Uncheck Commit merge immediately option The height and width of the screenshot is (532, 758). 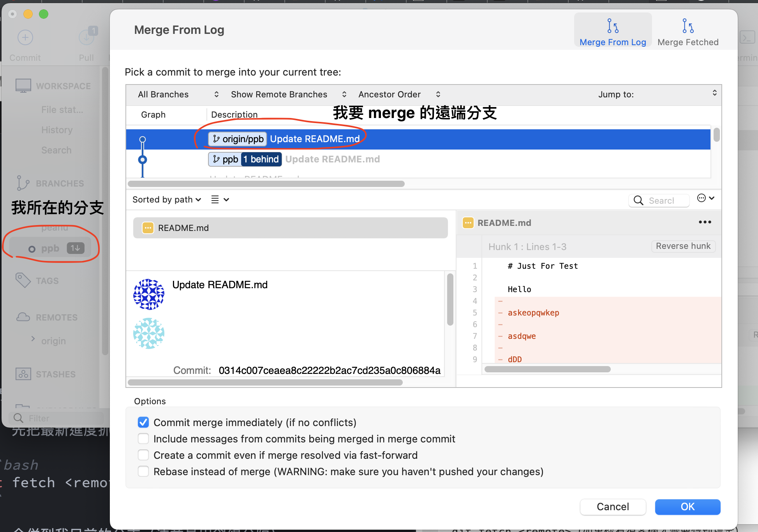[143, 422]
